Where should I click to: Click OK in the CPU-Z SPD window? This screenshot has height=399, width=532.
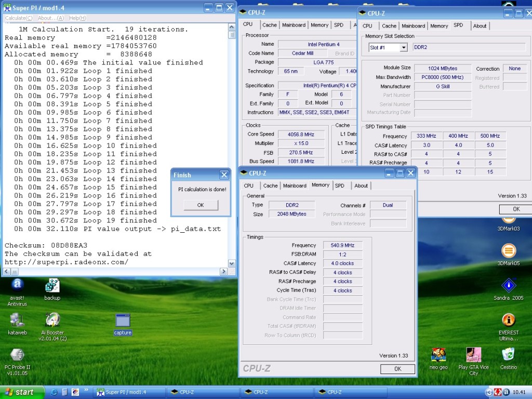(516, 209)
